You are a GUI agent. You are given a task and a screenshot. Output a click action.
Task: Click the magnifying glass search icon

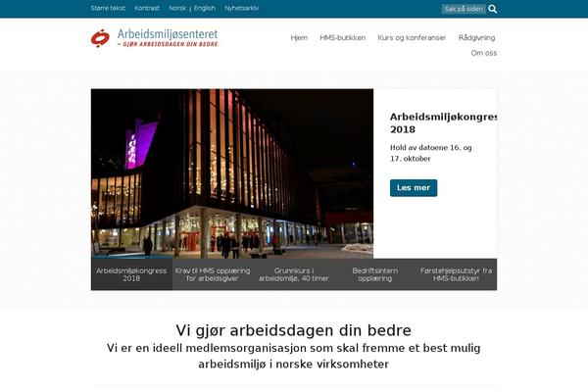492,9
